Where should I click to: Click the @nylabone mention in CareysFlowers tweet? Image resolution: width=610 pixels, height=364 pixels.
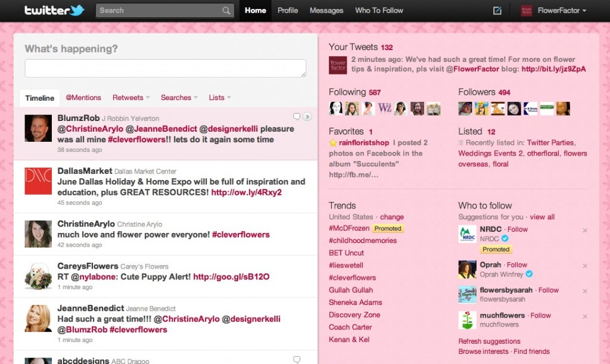tap(94, 277)
